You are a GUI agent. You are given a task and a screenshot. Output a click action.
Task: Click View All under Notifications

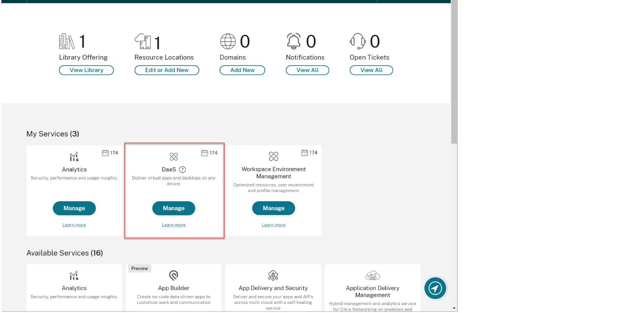point(307,70)
